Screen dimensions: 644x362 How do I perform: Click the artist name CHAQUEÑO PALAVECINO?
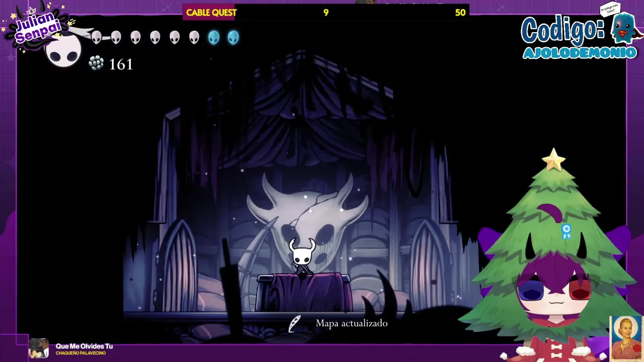[80, 353]
